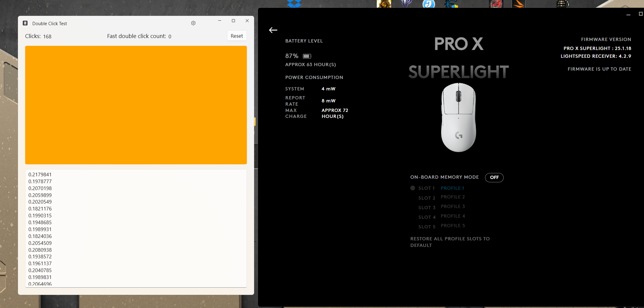
Task: Select the 0.2059899 timing entry
Action: click(40, 195)
